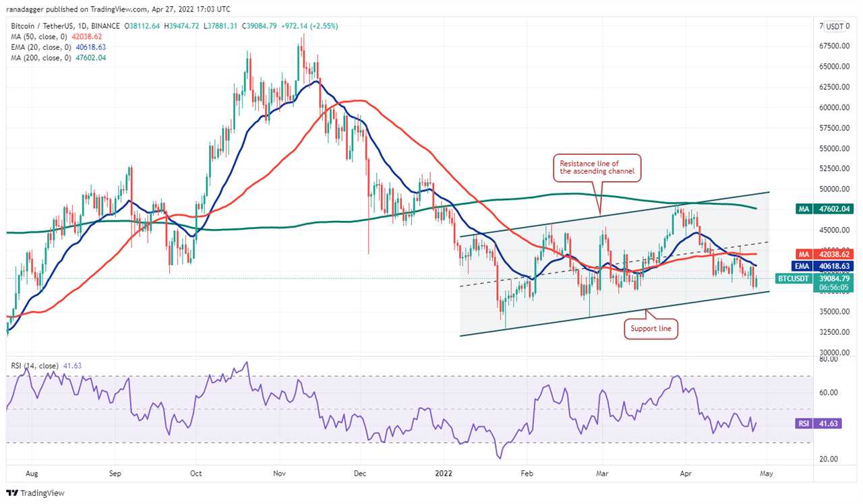Click the blue EMA 40618.63 price axis label
The width and height of the screenshot is (863, 504).
click(x=823, y=266)
